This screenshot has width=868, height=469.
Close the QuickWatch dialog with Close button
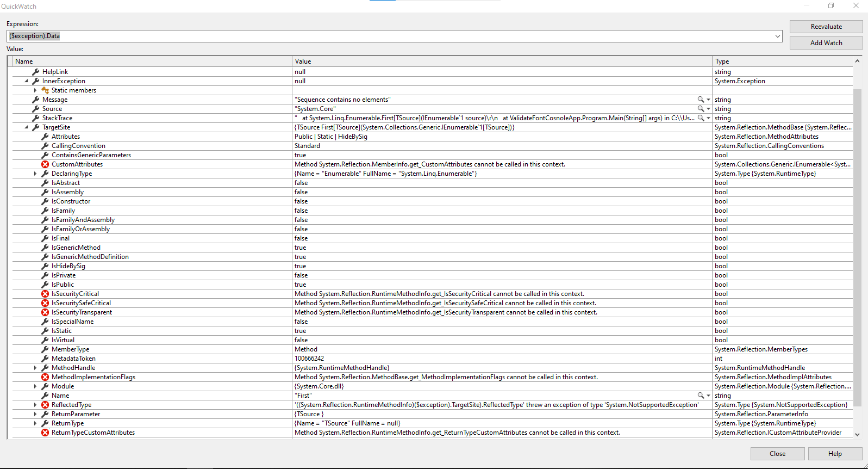click(777, 454)
